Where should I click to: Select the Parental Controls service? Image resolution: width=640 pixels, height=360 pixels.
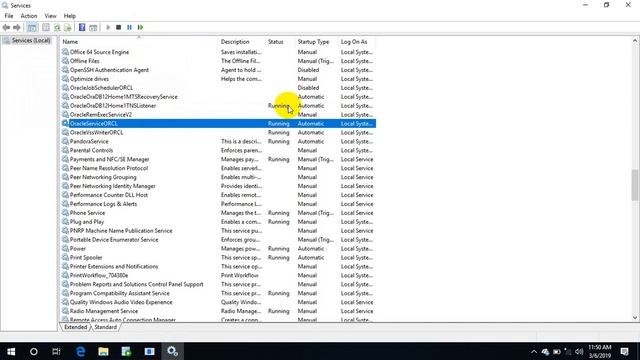[x=91, y=151]
